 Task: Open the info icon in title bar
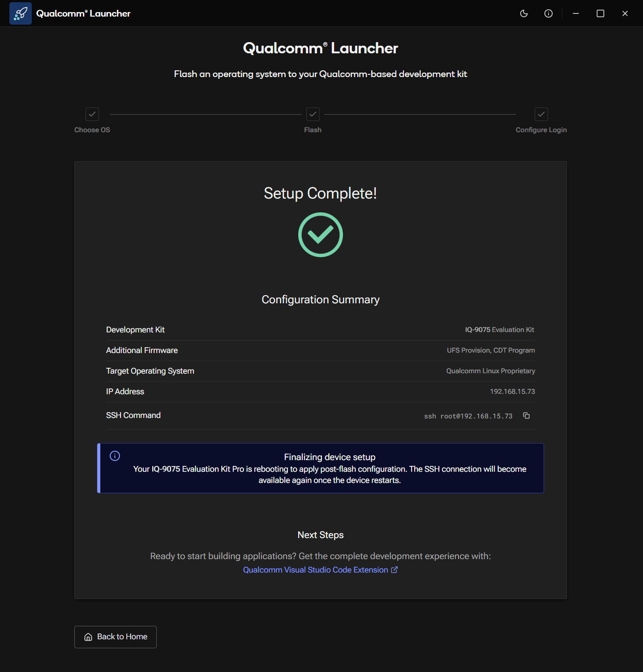pyautogui.click(x=548, y=13)
